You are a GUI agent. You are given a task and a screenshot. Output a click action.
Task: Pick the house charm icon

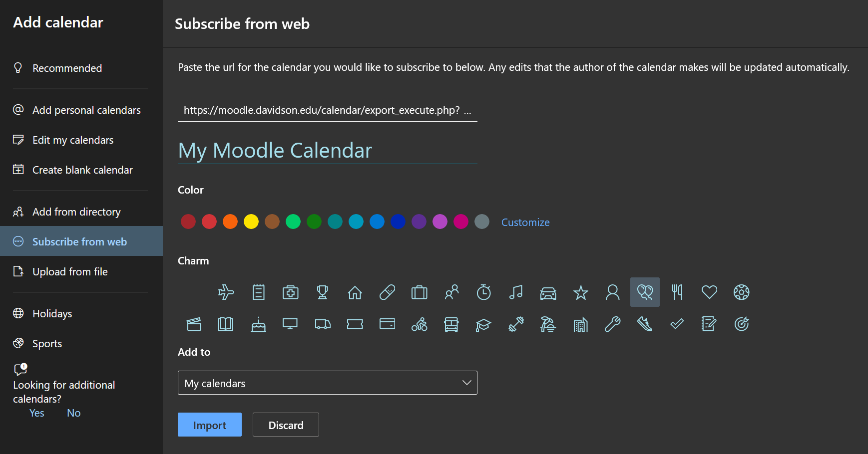click(x=355, y=292)
